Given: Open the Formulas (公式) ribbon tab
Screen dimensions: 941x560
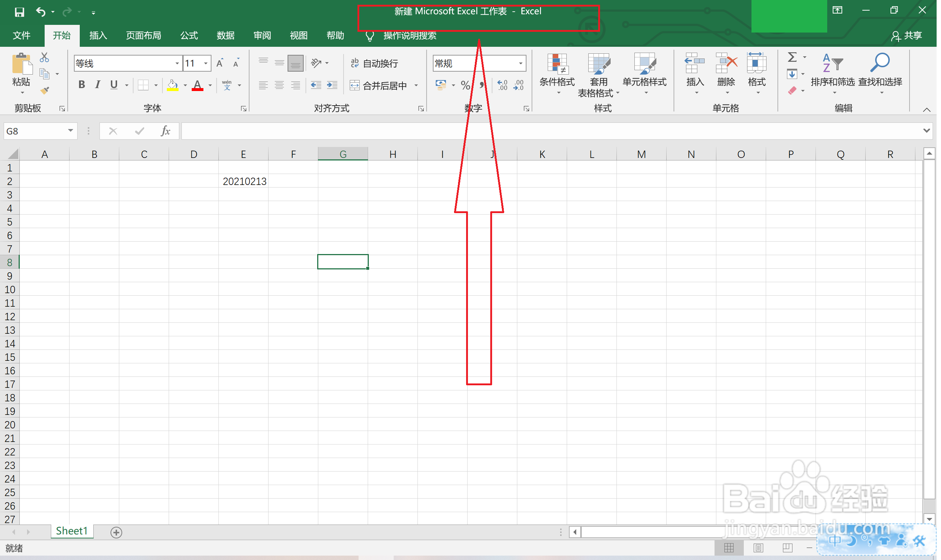Looking at the screenshot, I should (x=190, y=35).
